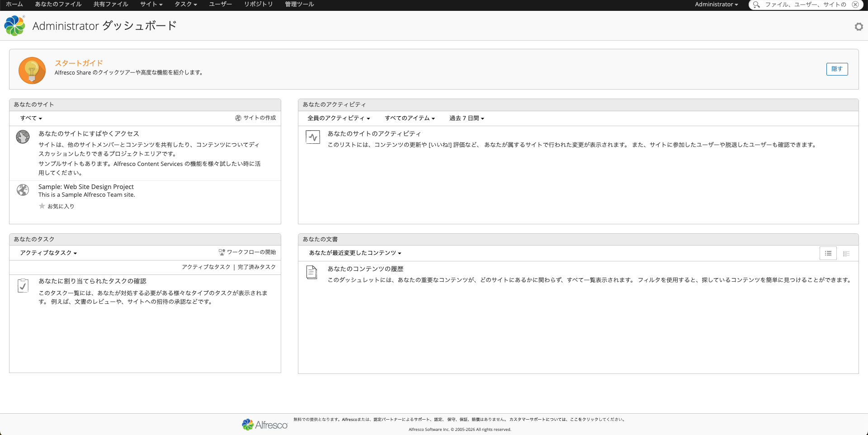This screenshot has height=435, width=868.
Task: Click the magnifier icon in search box
Action: tap(756, 5)
